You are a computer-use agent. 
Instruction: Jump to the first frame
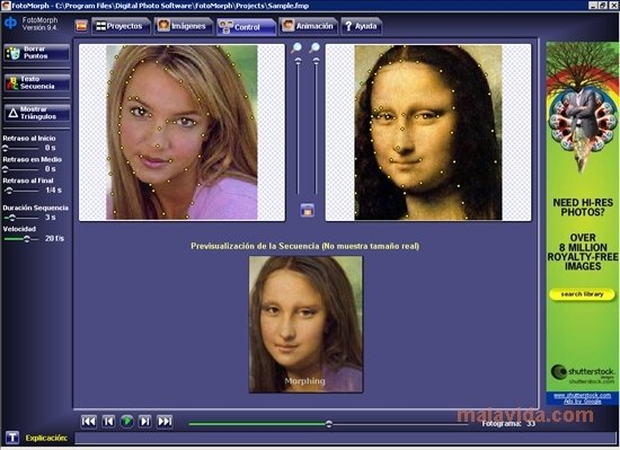pyautogui.click(x=89, y=422)
